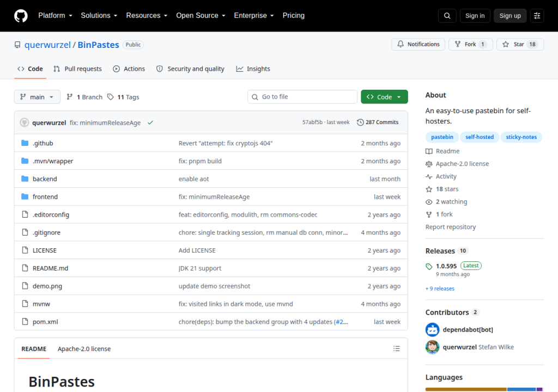
Task: Click the LICENSE file icon
Action: (25, 250)
